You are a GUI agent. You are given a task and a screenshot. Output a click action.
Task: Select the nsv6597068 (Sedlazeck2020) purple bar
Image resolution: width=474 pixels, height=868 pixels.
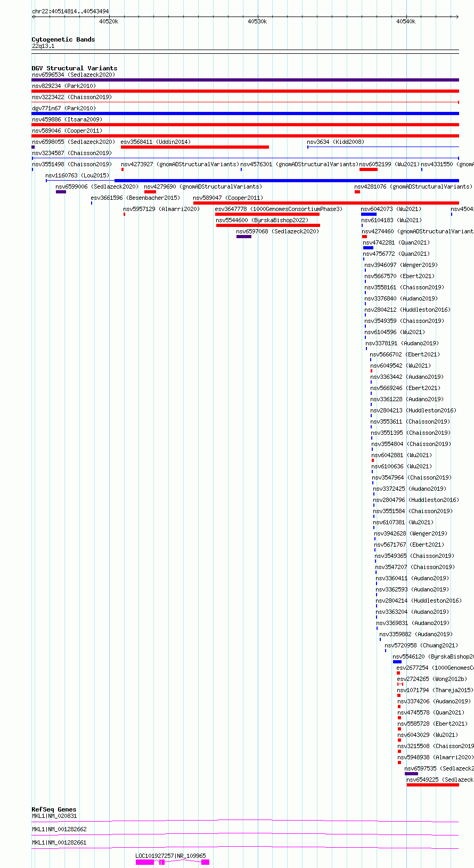(x=244, y=237)
